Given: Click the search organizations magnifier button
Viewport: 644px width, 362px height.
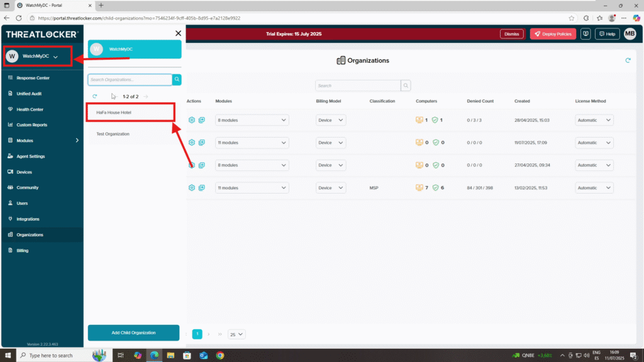Looking at the screenshot, I should (177, 80).
